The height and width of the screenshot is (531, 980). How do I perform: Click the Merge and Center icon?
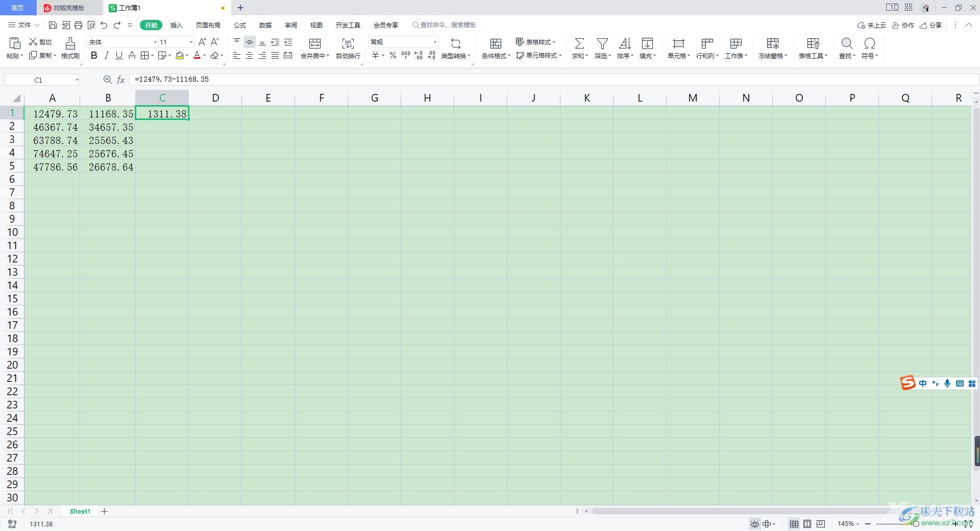[x=315, y=43]
